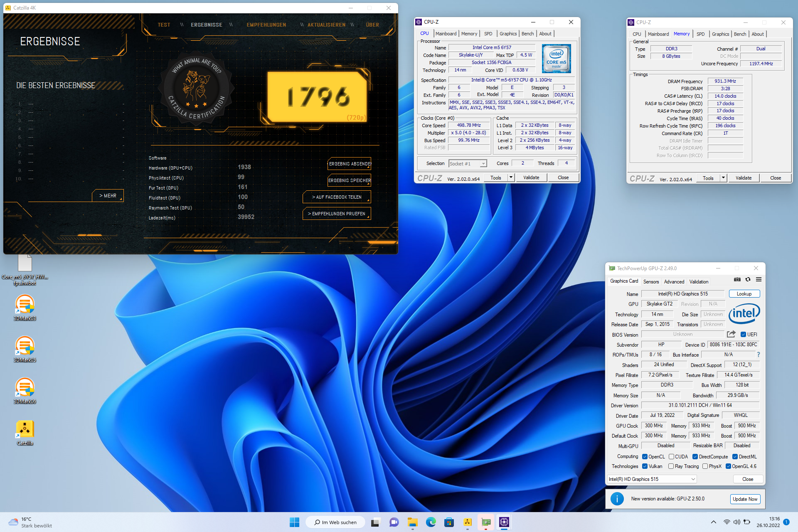798x532 pixels.
Task: Click the Im Web suchen search box
Action: pyautogui.click(x=335, y=522)
